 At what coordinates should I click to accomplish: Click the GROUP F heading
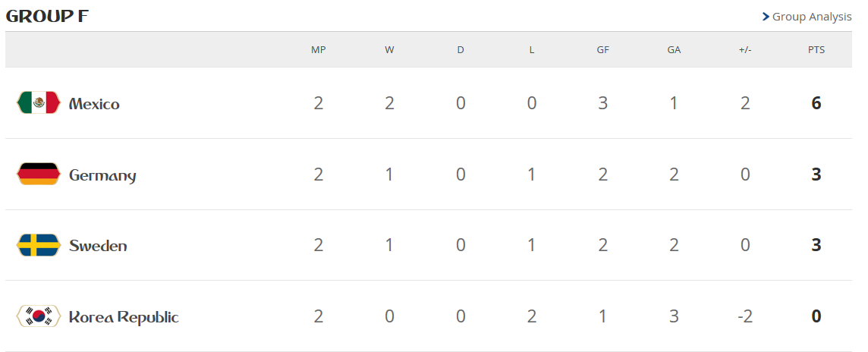(47, 17)
